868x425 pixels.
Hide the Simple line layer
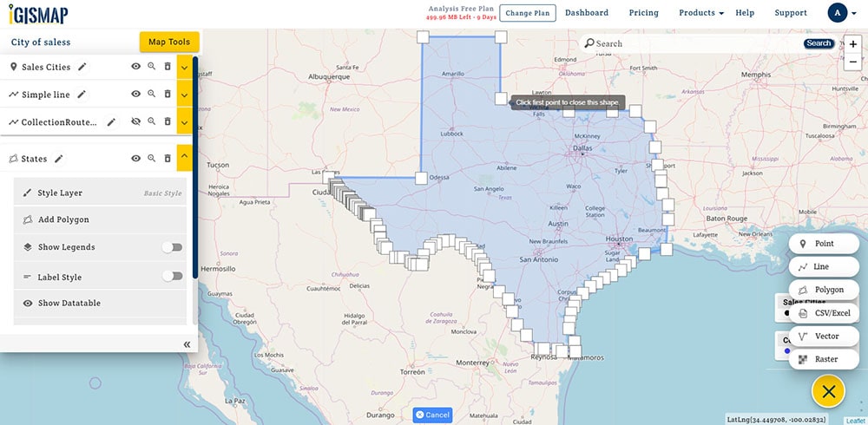[135, 94]
